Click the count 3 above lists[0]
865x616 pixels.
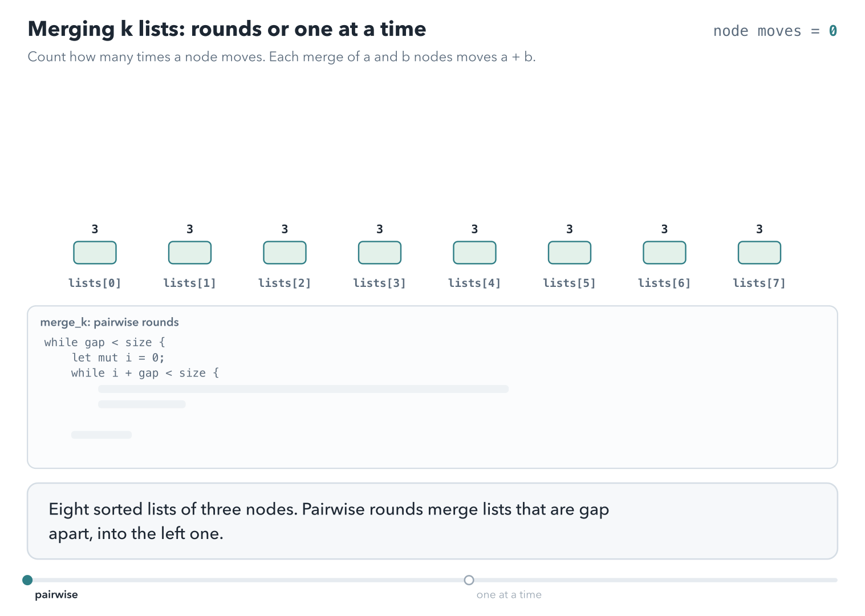[x=95, y=229]
